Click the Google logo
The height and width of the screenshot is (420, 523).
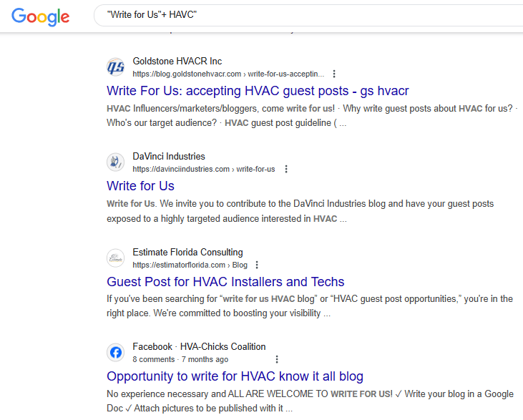coord(41,16)
